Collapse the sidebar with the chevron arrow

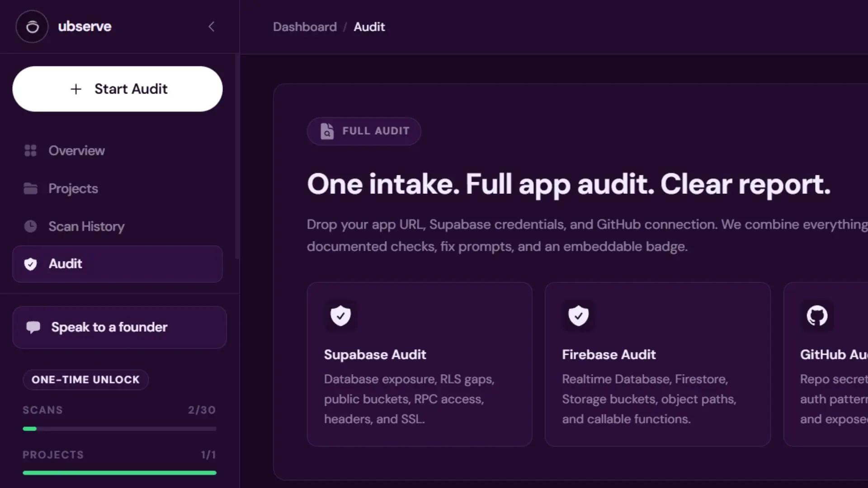pos(211,27)
